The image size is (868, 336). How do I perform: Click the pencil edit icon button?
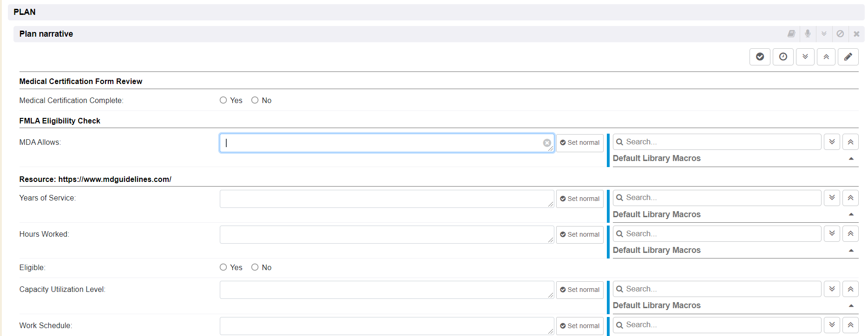click(848, 57)
